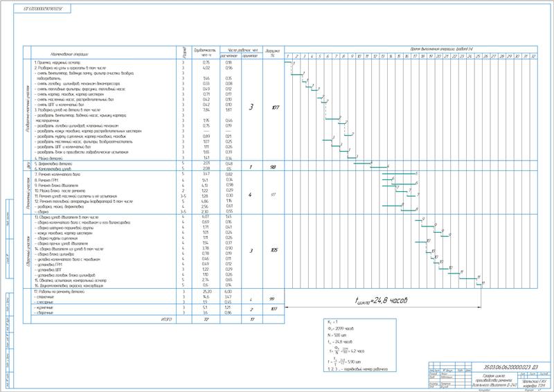Select the 'ИТОГО' total row label

[166, 319]
